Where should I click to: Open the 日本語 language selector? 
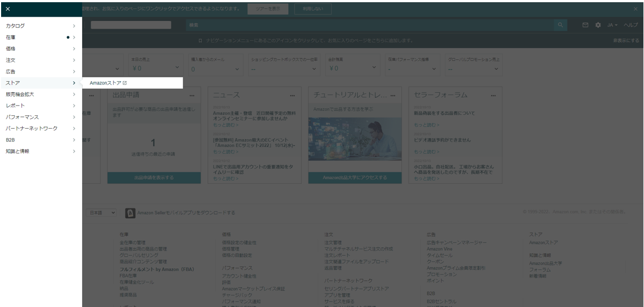pyautogui.click(x=101, y=213)
